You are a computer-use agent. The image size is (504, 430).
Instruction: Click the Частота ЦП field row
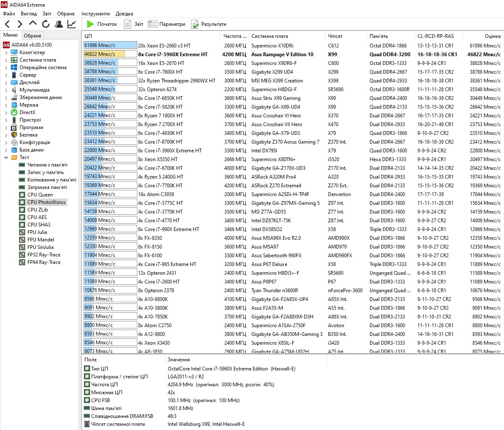179,385
